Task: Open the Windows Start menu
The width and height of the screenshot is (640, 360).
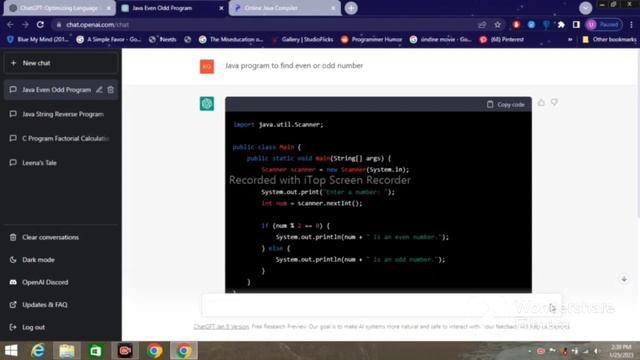Action: pyautogui.click(x=11, y=351)
